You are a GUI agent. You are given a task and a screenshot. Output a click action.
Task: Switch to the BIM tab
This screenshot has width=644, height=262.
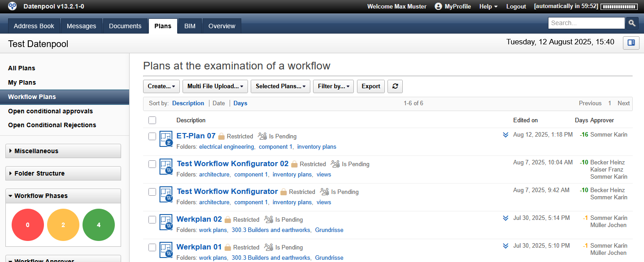tap(189, 26)
